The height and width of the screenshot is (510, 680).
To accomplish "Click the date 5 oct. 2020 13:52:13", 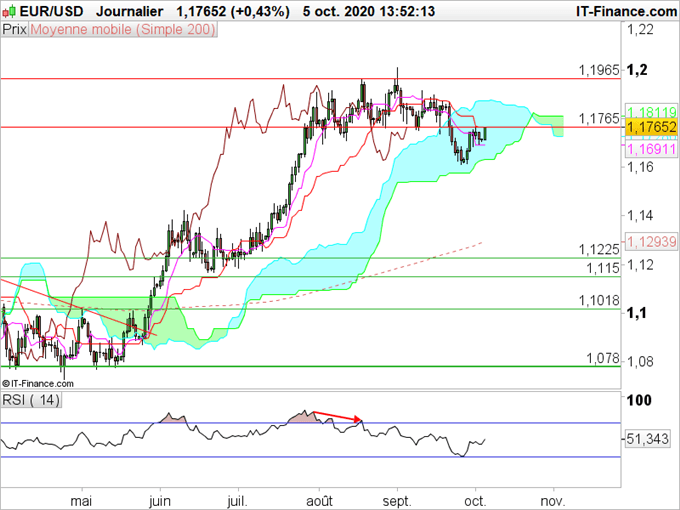I will click(x=369, y=11).
